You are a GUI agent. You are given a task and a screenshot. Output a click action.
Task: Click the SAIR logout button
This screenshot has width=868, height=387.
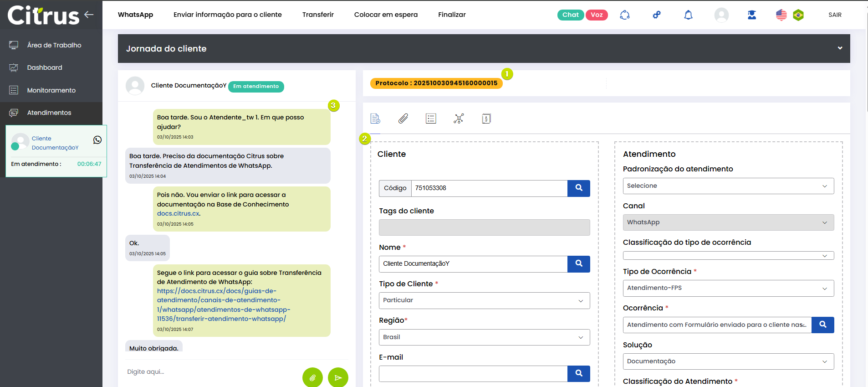(x=835, y=15)
